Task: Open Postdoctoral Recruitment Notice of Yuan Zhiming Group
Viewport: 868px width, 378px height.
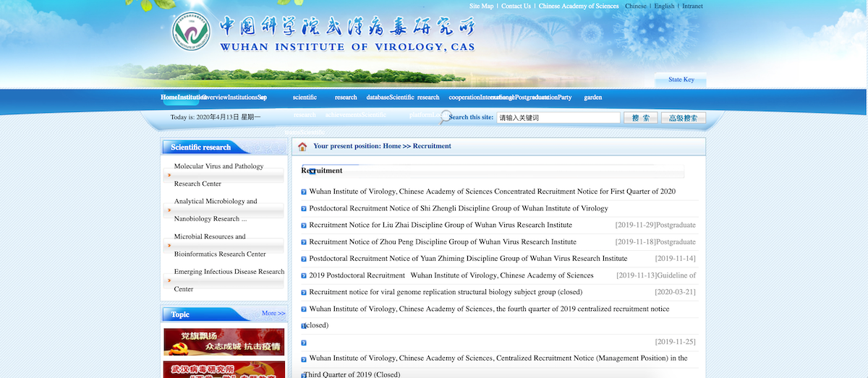Action: pos(468,258)
